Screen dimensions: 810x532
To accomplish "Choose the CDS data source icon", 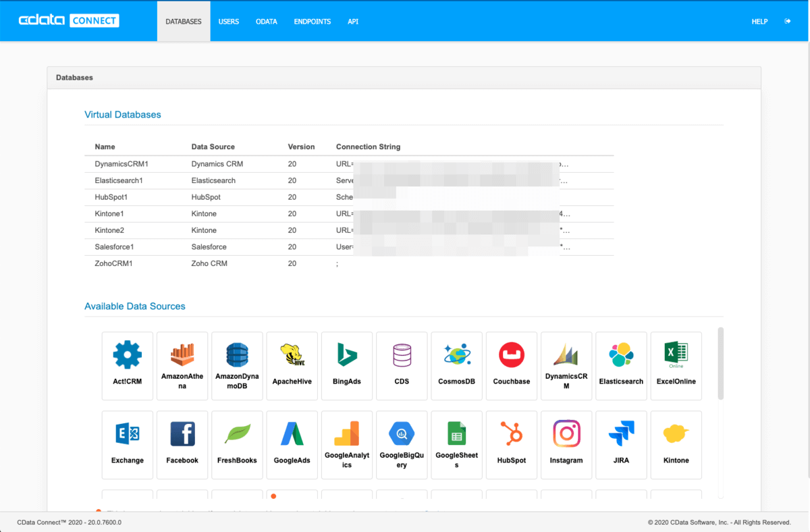I will (402, 366).
